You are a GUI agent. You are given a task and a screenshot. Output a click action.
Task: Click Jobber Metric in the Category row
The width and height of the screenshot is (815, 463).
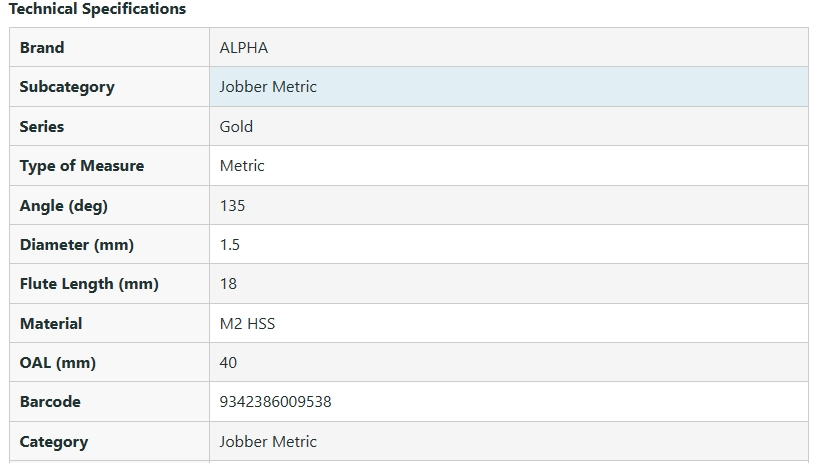268,442
